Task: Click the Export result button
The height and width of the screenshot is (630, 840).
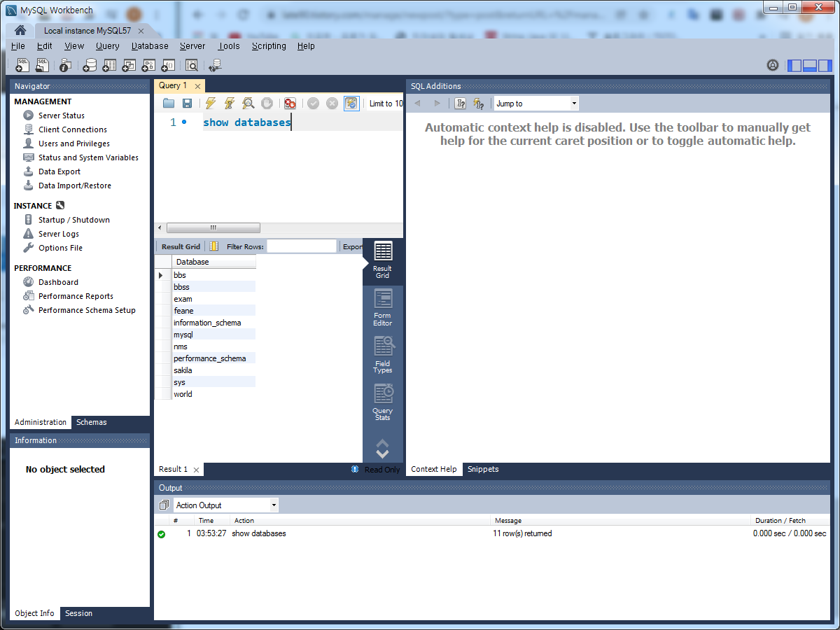Action: click(352, 246)
